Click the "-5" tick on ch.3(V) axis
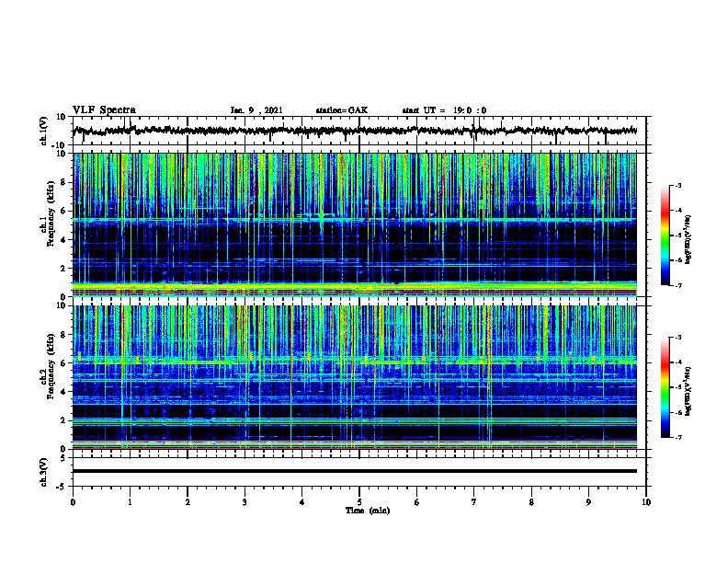The image size is (728, 563). 63,487
